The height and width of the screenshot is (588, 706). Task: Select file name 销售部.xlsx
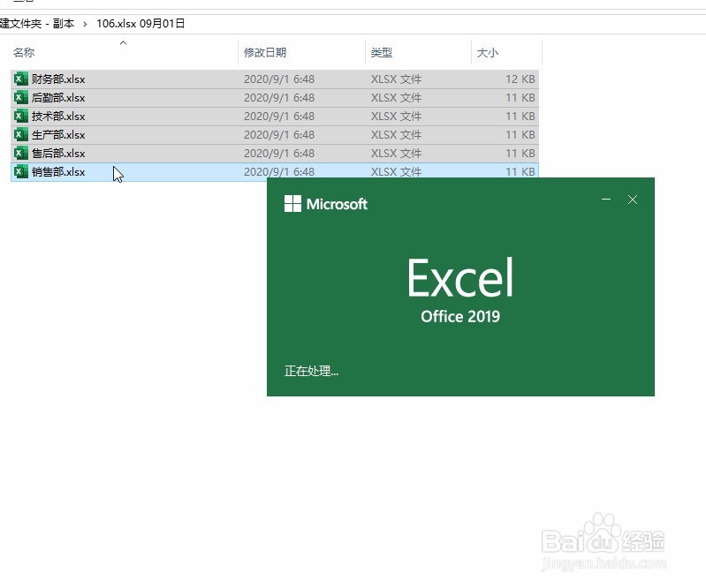pyautogui.click(x=58, y=171)
